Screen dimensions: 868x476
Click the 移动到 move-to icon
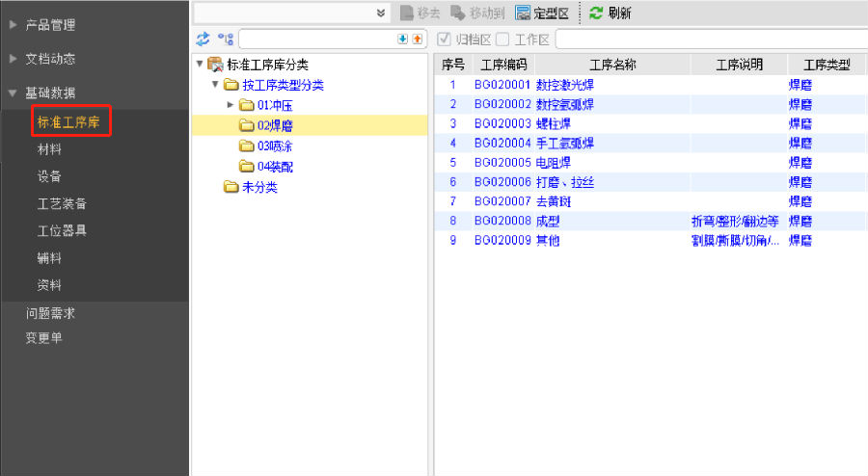458,13
